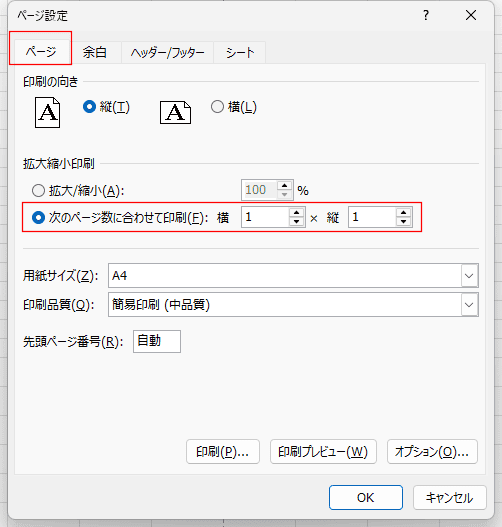This screenshot has width=502, height=527.
Task: Click the 印刷プレビュー(W) button
Action: (323, 451)
